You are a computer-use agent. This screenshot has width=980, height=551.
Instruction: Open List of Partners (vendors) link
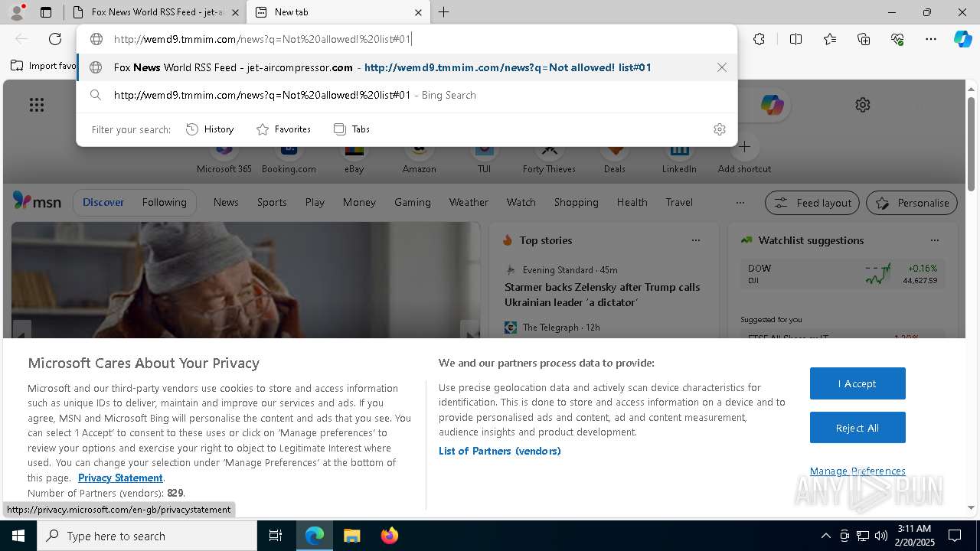500,451
